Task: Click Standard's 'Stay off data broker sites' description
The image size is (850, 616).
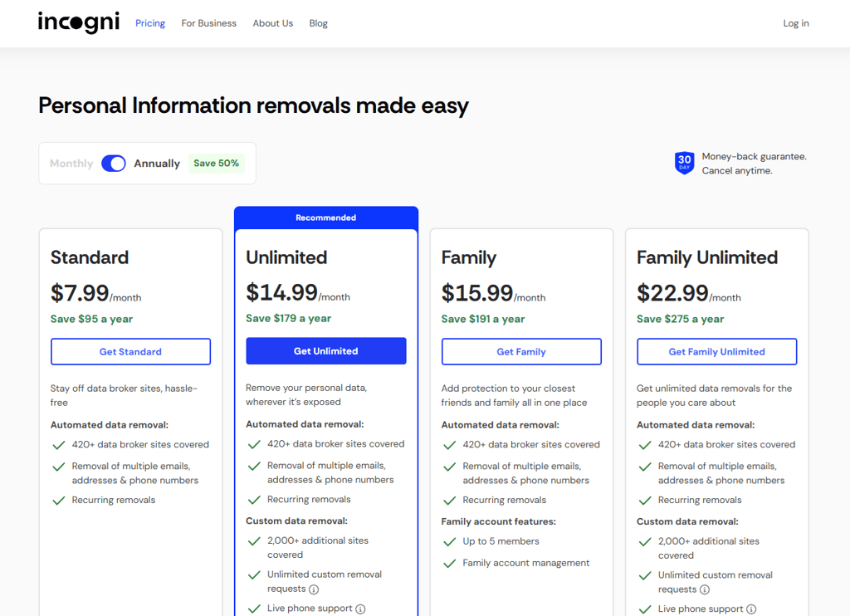Action: (124, 395)
